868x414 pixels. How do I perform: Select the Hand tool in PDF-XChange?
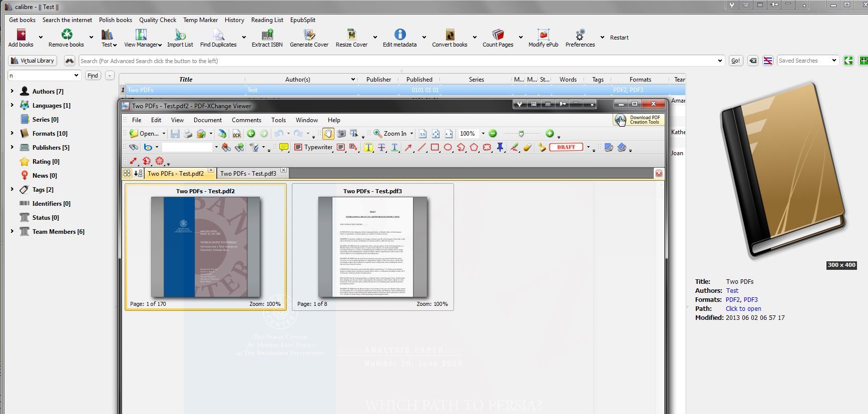coord(328,134)
